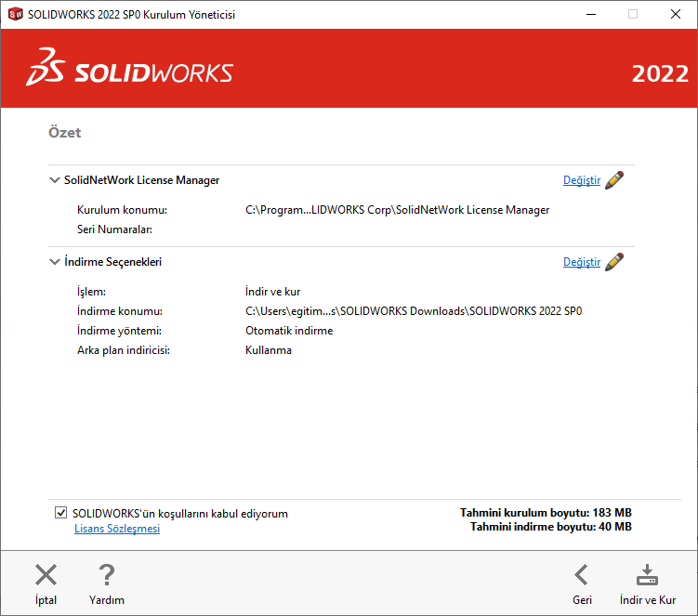Collapse the İndirme Seçenekleri section chevron

coord(55,262)
